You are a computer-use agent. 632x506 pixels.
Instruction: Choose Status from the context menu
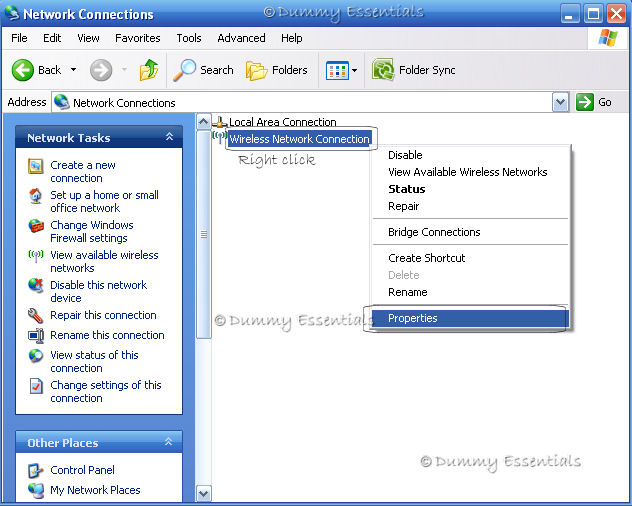point(471,189)
